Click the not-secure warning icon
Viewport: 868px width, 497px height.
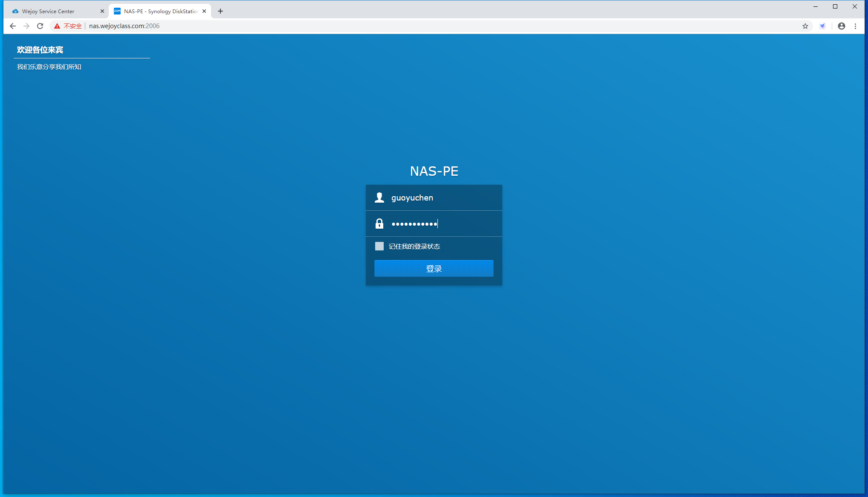coord(57,26)
